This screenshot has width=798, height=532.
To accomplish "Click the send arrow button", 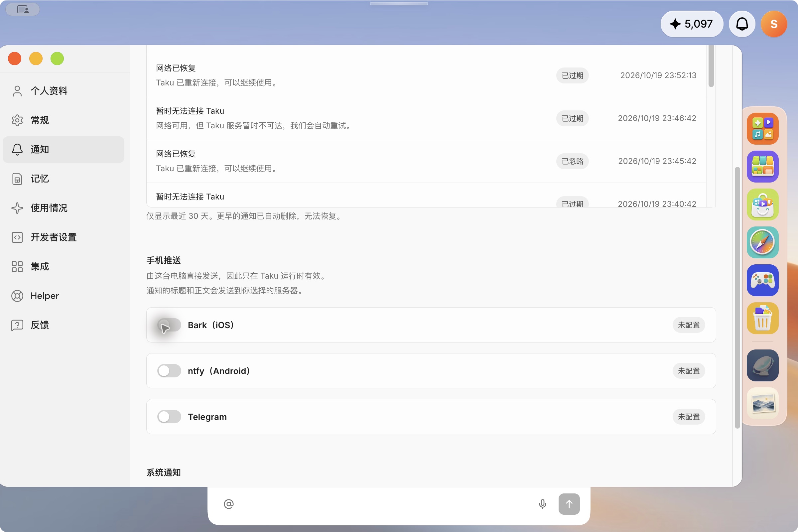I will pos(569,504).
